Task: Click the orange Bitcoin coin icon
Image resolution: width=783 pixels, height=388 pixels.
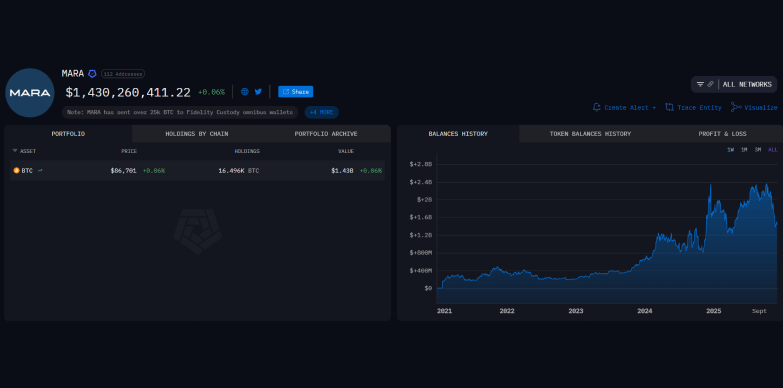Action: point(16,171)
